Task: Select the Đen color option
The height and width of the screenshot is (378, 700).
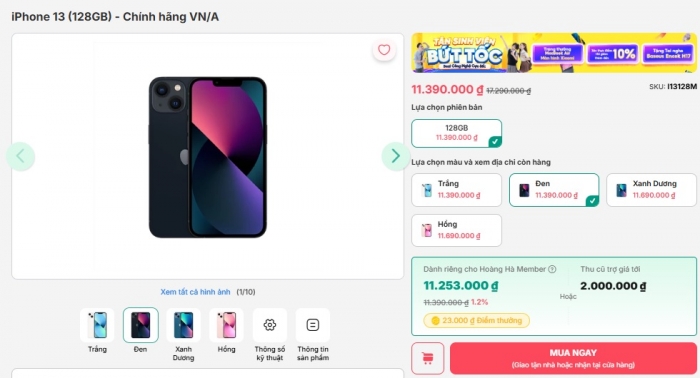Action: click(x=554, y=190)
